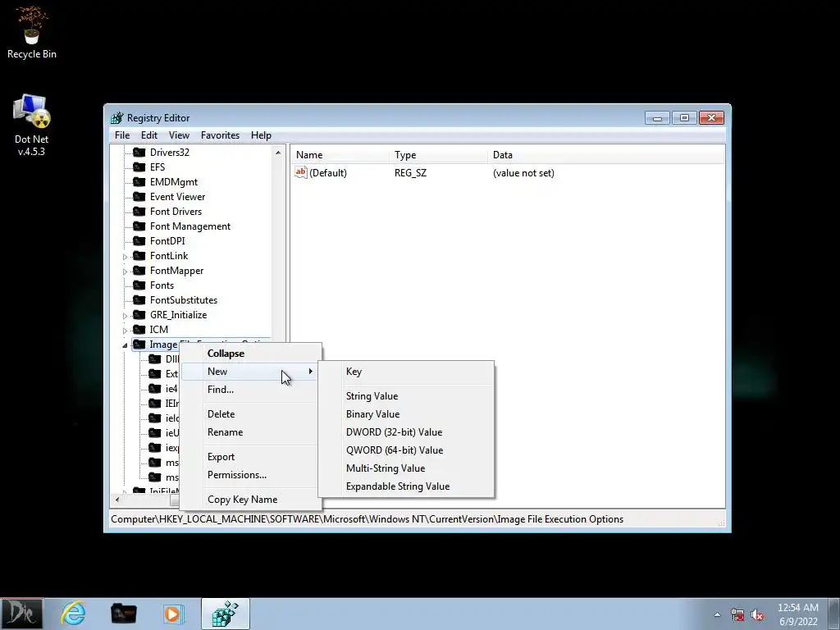Click the Data column header
Screen dimensions: 840x630
click(x=606, y=155)
